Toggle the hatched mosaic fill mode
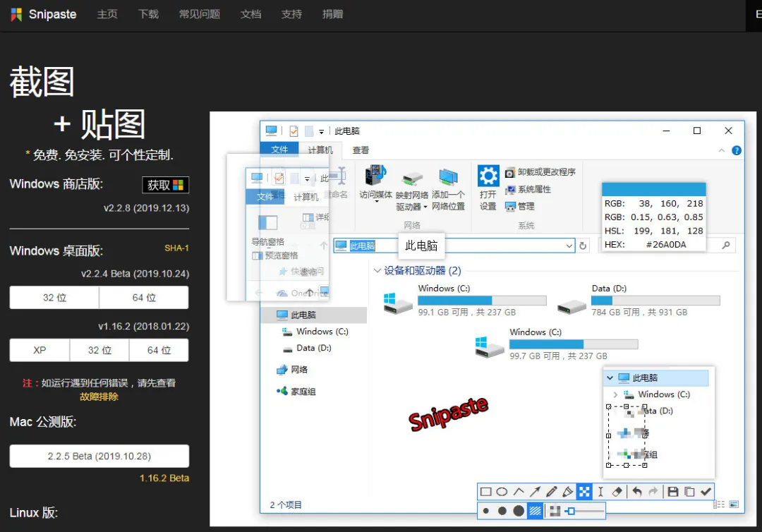The width and height of the screenshot is (762, 532). [x=535, y=511]
